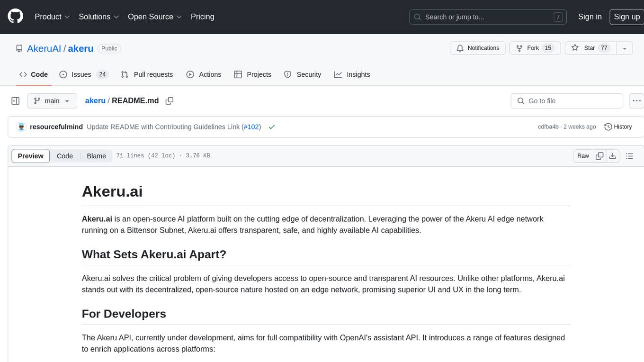The image size is (644, 362).
Task: Open the GitHub homepage logo
Action: point(15,17)
